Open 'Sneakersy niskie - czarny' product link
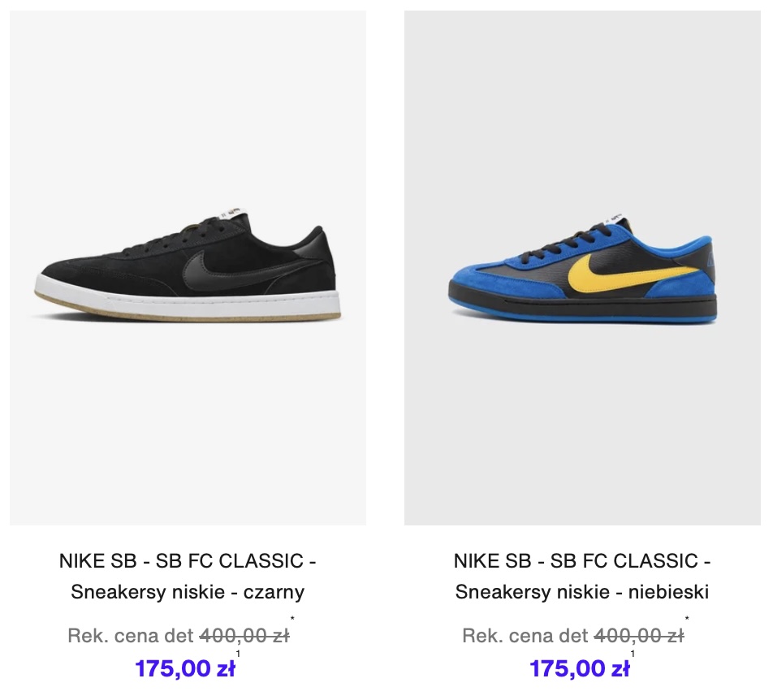Viewport: 773px width, 700px height. pos(188,591)
